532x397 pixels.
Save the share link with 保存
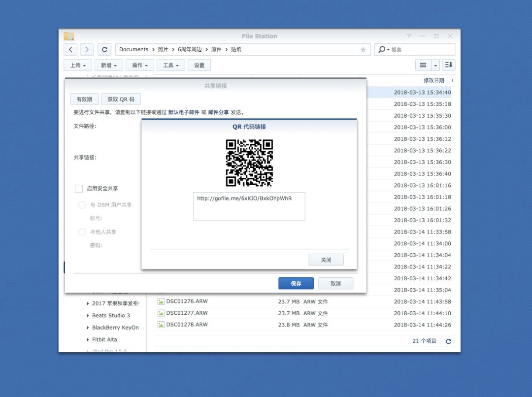296,283
